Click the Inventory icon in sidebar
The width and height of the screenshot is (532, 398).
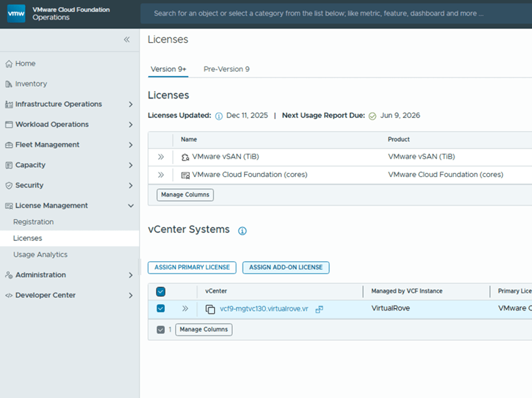(9, 84)
